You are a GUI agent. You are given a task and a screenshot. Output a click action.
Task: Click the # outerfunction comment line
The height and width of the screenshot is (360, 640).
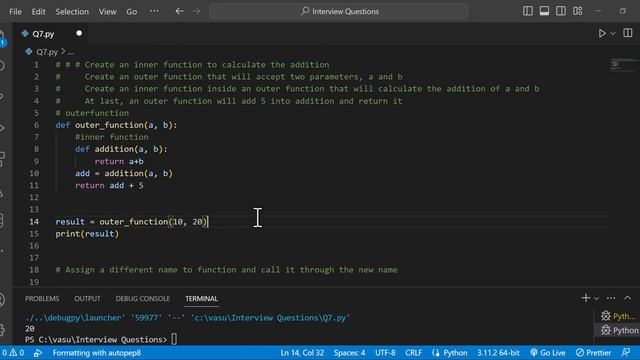click(x=92, y=113)
